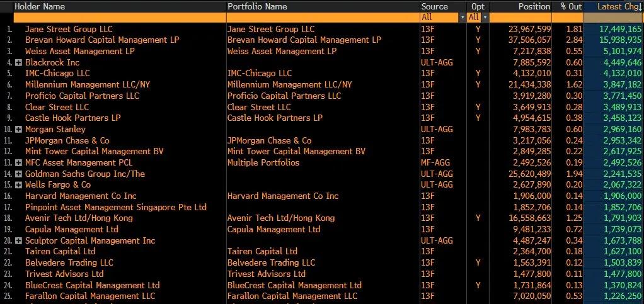
Task: Select holder BlueCrest Capital Management Ltd
Action: [x=93, y=285]
